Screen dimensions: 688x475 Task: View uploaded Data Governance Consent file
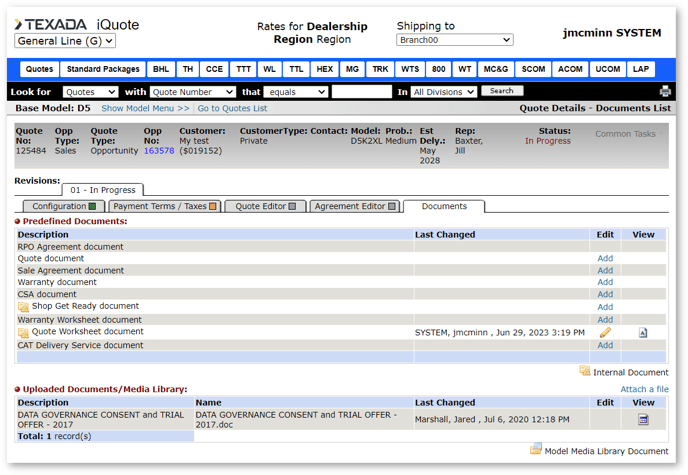(643, 419)
